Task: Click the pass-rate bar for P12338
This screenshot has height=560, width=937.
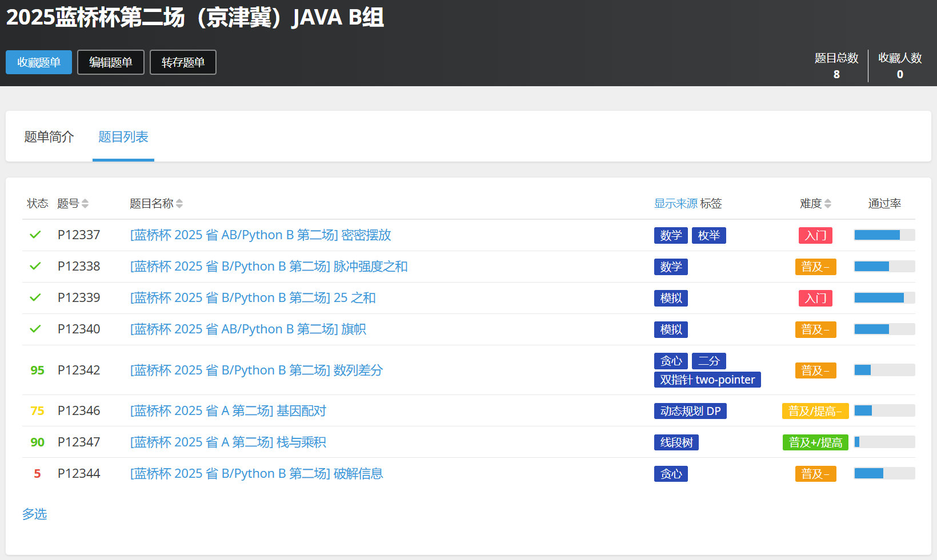Action: pyautogui.click(x=884, y=267)
